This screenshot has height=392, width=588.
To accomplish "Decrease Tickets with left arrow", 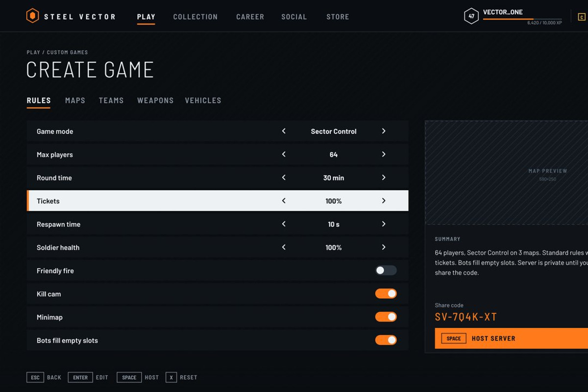I will (x=284, y=201).
